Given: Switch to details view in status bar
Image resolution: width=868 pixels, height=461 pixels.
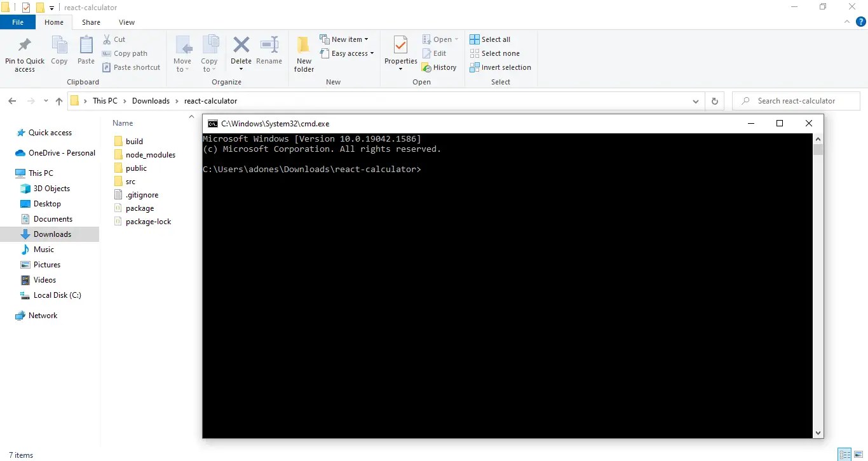Looking at the screenshot, I should [844, 455].
